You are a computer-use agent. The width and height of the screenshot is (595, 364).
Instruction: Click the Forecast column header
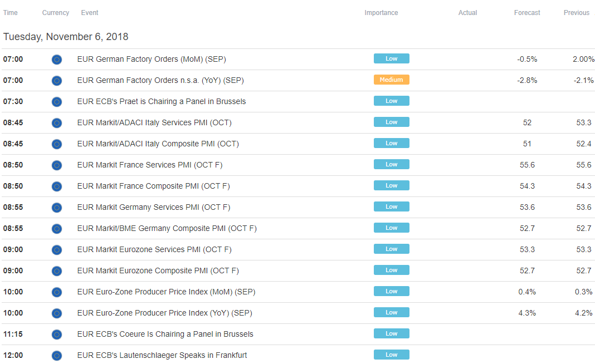[526, 12]
